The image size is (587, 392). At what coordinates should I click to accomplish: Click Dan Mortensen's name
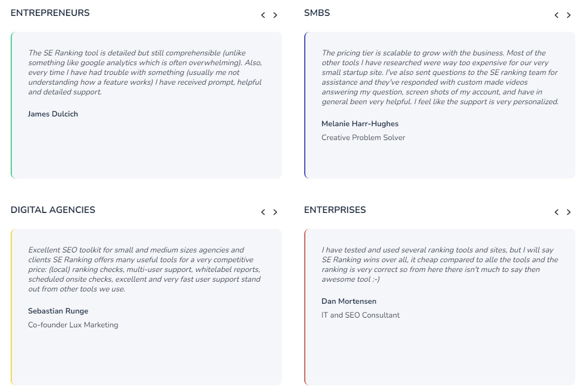349,301
